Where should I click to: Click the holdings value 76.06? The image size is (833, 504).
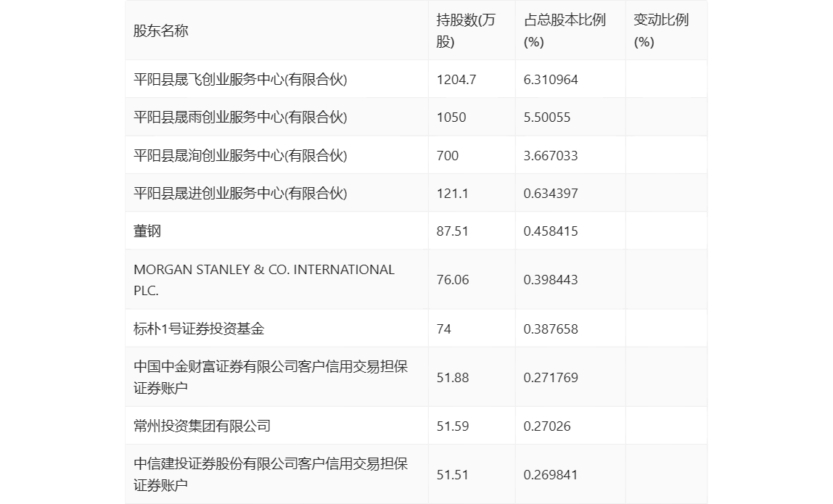453,280
